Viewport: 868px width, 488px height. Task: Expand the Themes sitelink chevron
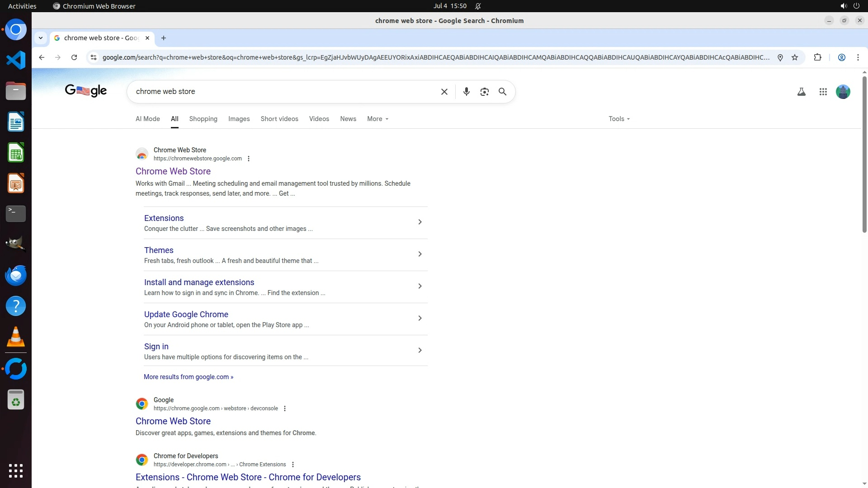420,254
